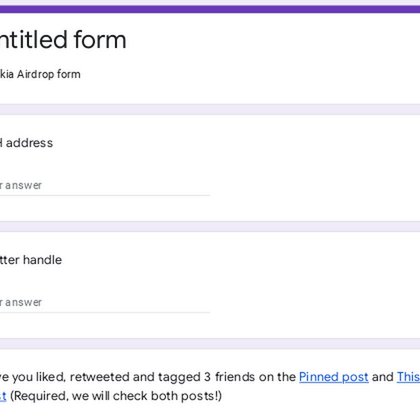Click the purple header bar above the title
The width and height of the screenshot is (420, 420).
pyautogui.click(x=210, y=9)
